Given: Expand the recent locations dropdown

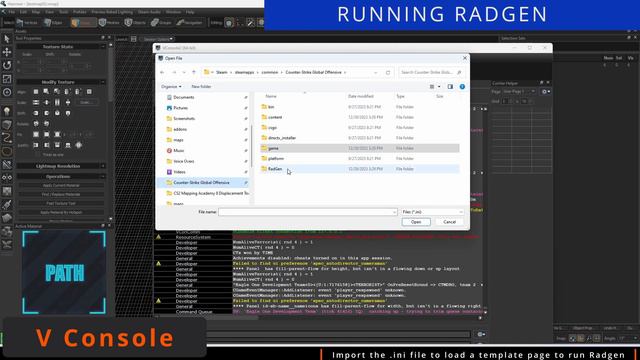Looking at the screenshot, I should click(184, 72).
